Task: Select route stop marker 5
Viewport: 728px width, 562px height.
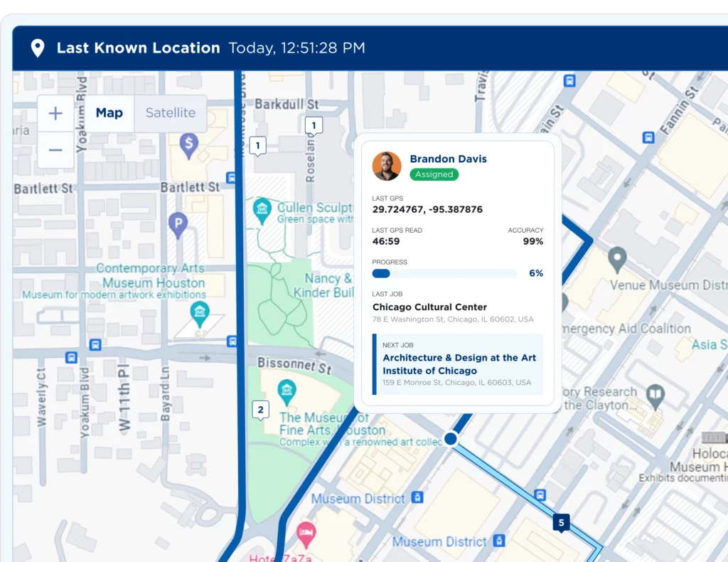Action: tap(561, 524)
